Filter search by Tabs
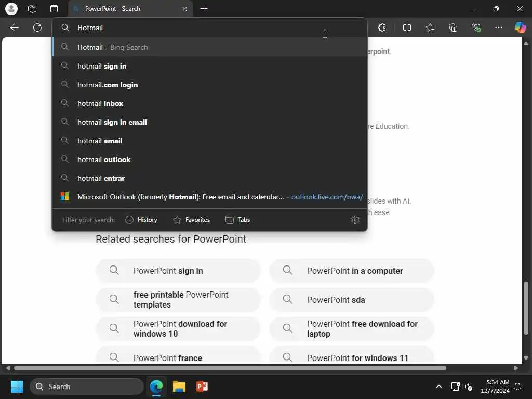The height and width of the screenshot is (399, 532). point(237,220)
